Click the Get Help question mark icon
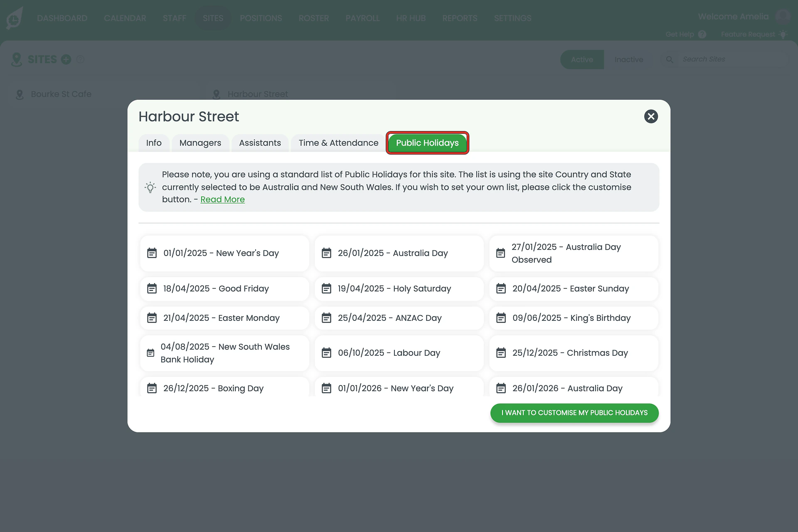 (702, 34)
